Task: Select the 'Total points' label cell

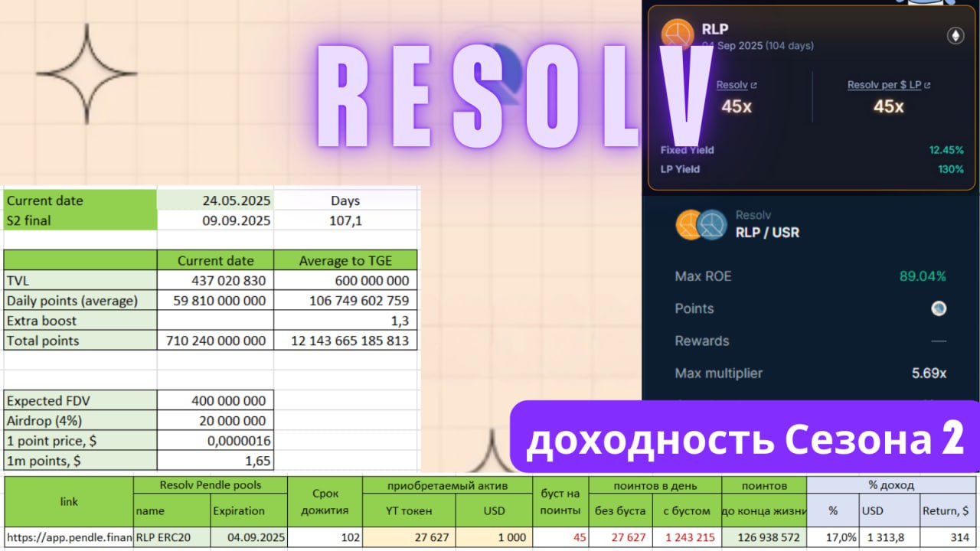Action: click(80, 341)
